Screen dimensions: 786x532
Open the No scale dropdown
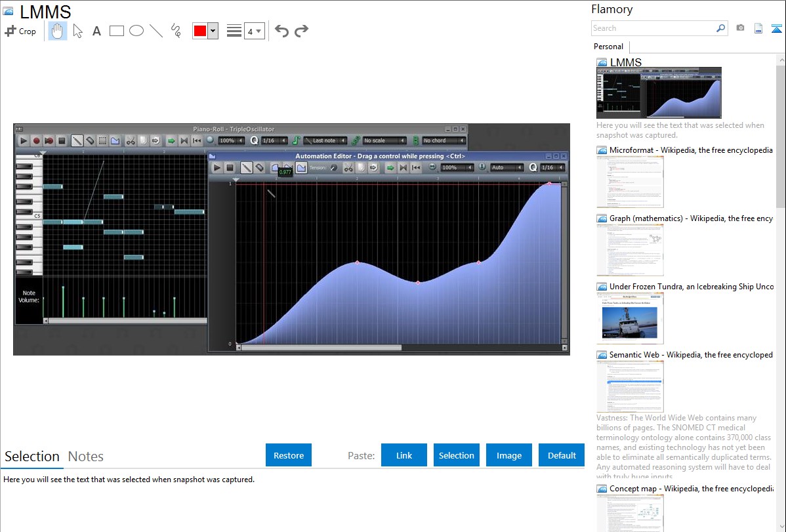click(384, 141)
